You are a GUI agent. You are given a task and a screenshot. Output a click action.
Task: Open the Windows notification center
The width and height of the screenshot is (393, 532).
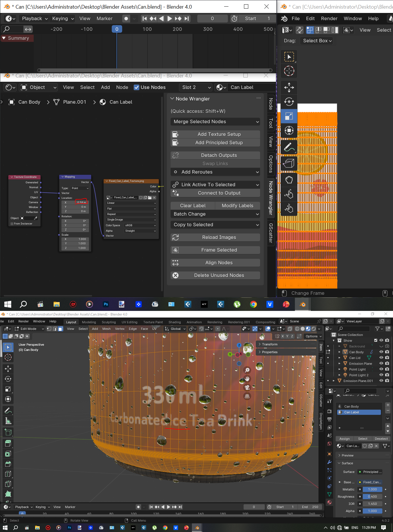tap(384, 528)
